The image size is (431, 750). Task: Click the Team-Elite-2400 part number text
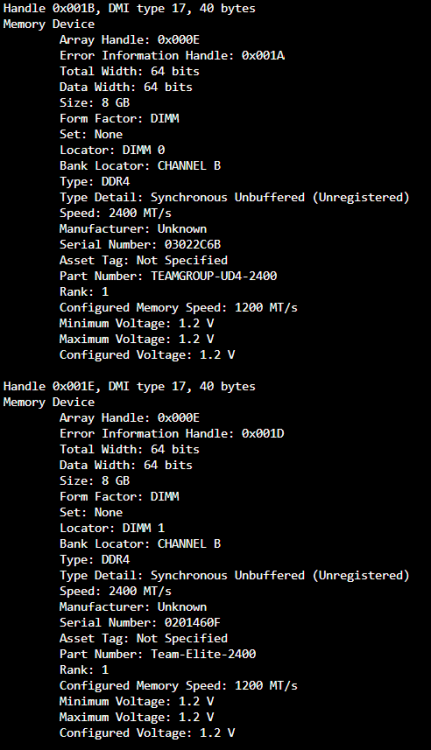pyautogui.click(x=203, y=654)
